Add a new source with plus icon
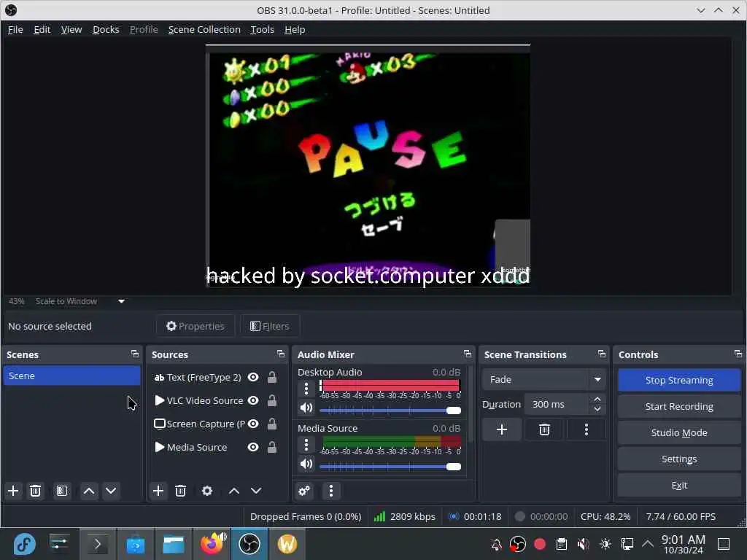The image size is (747, 560). point(158,491)
